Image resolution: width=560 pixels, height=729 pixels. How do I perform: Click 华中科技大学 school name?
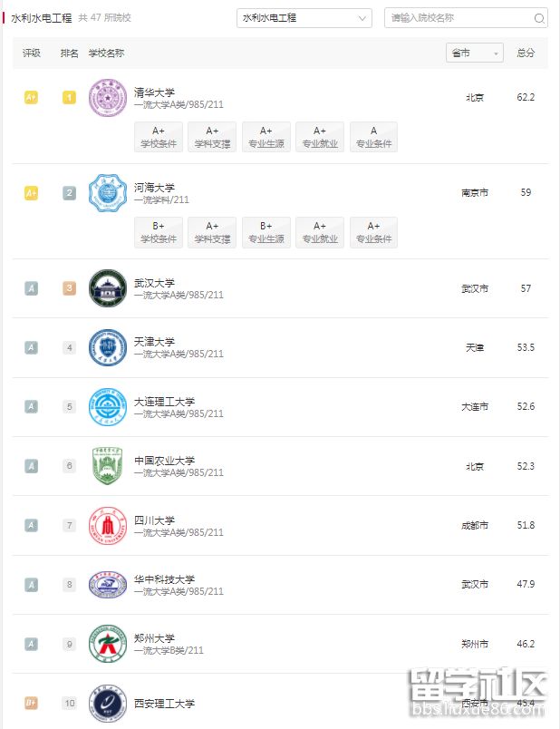click(x=164, y=579)
